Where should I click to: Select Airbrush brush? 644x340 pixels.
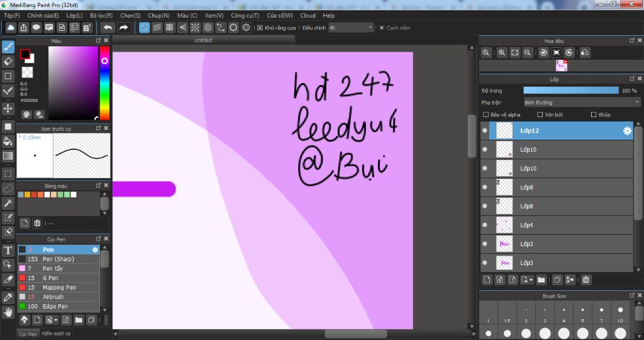(x=58, y=297)
